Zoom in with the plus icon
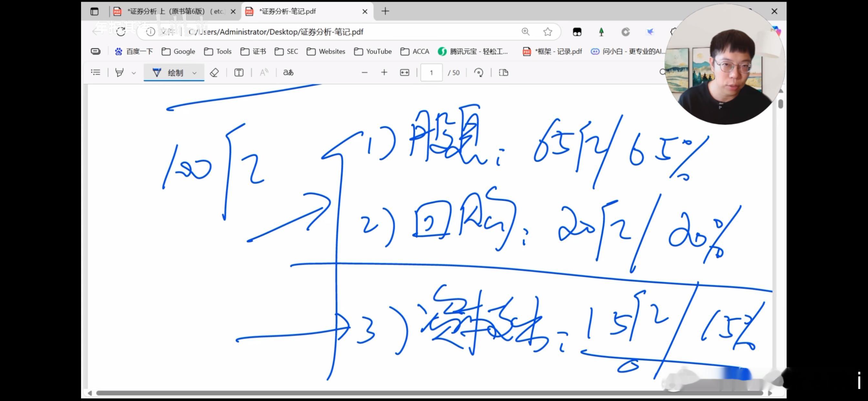 pos(384,72)
